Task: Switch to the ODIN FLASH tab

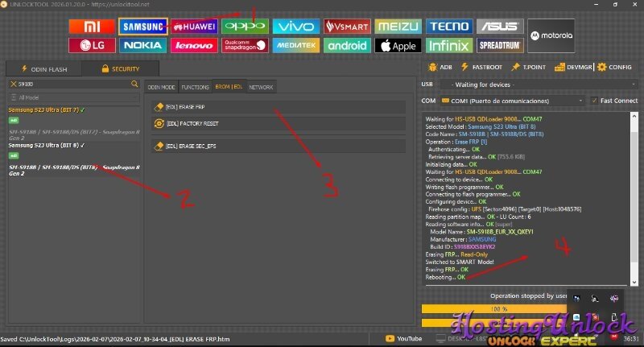Action: click(x=44, y=69)
